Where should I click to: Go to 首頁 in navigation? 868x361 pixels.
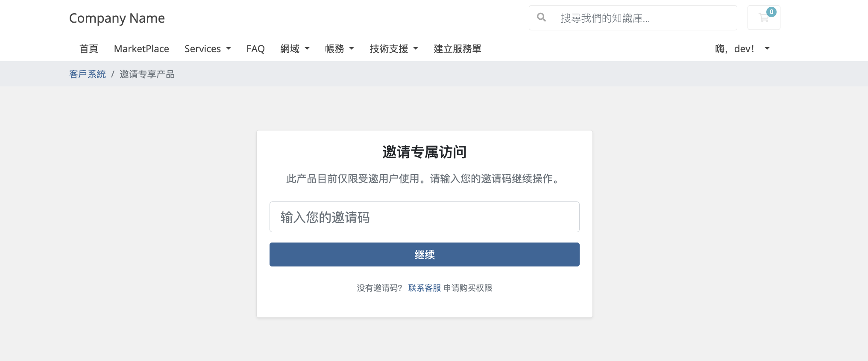tap(89, 49)
